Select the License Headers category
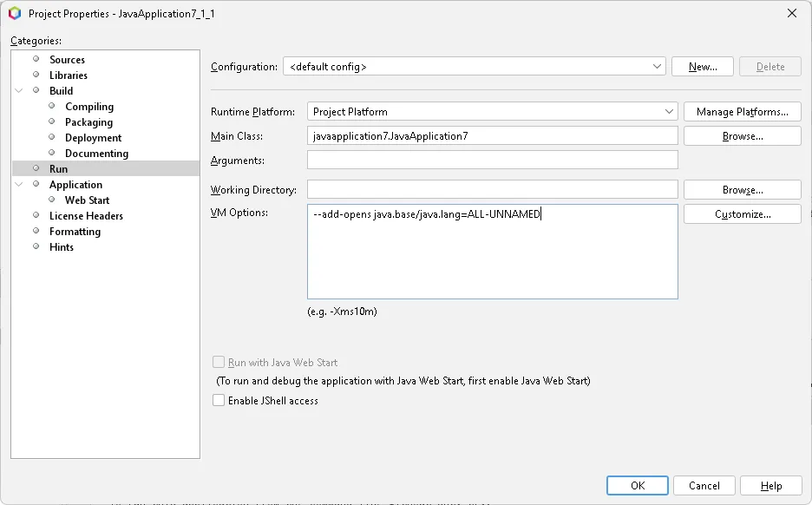This screenshot has width=812, height=505. pos(86,216)
